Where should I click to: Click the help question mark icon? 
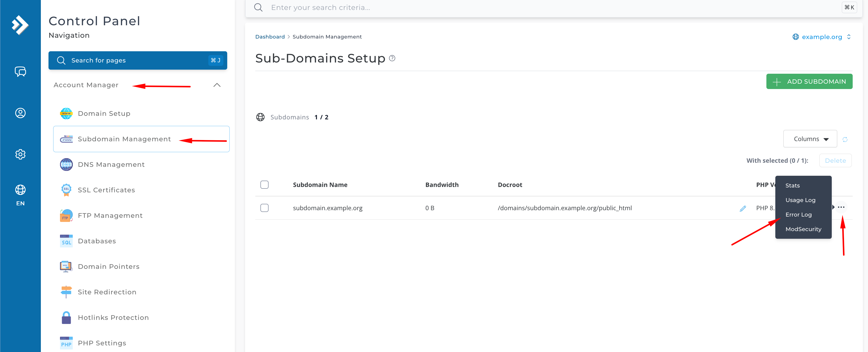point(392,58)
